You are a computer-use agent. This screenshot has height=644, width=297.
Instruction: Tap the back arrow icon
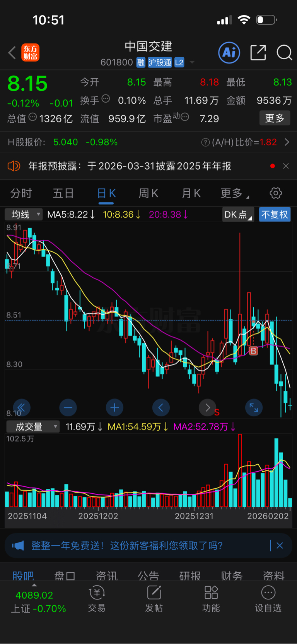12,53
